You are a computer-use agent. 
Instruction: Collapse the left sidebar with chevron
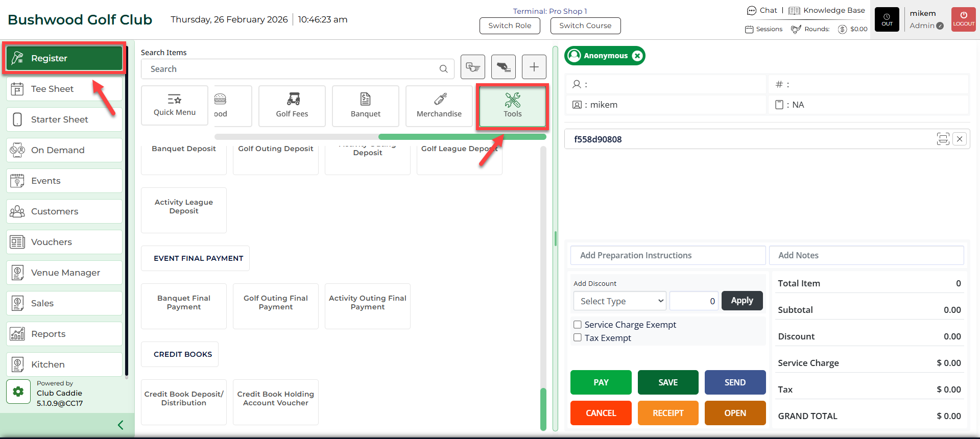[121, 425]
